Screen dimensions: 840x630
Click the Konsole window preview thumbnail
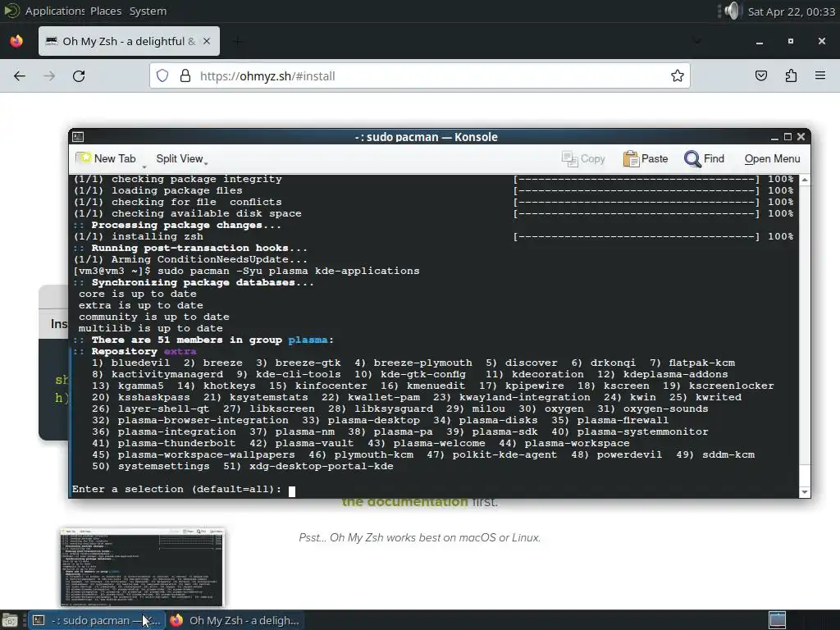142,568
